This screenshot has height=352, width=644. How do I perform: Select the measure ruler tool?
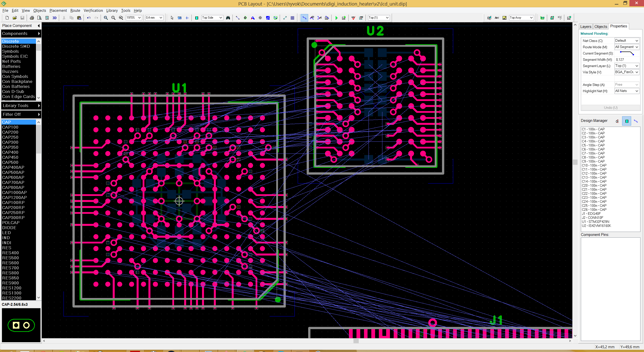[x=180, y=18]
